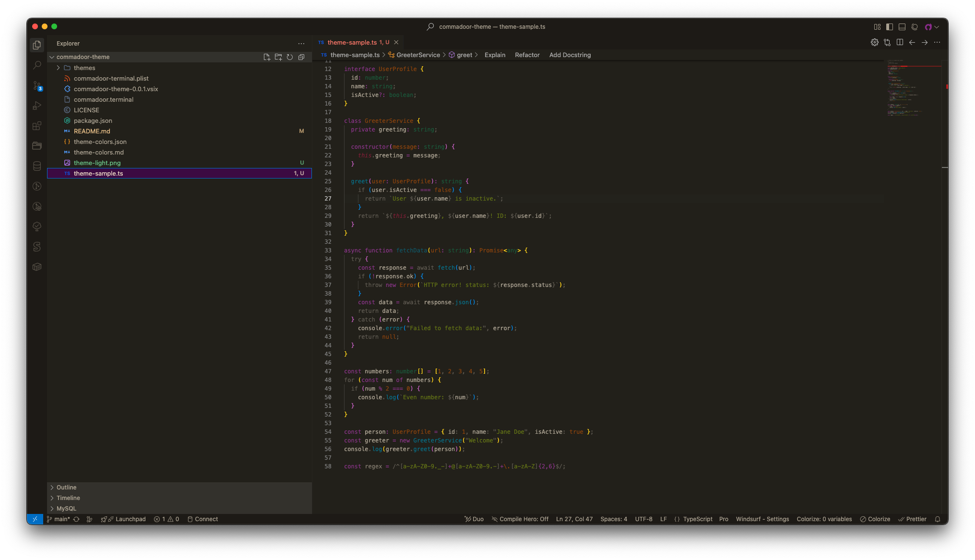Click Launchpad in the status bar
975x560 pixels.
[123, 519]
